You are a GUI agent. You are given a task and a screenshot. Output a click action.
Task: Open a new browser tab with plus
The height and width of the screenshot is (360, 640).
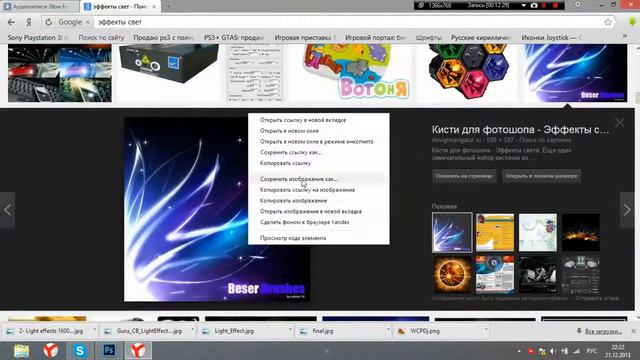[x=169, y=7]
